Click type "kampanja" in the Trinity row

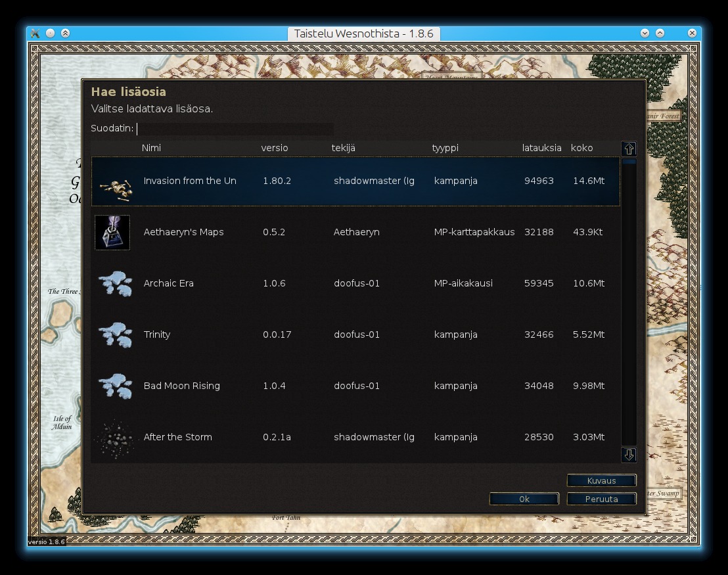pyautogui.click(x=455, y=334)
